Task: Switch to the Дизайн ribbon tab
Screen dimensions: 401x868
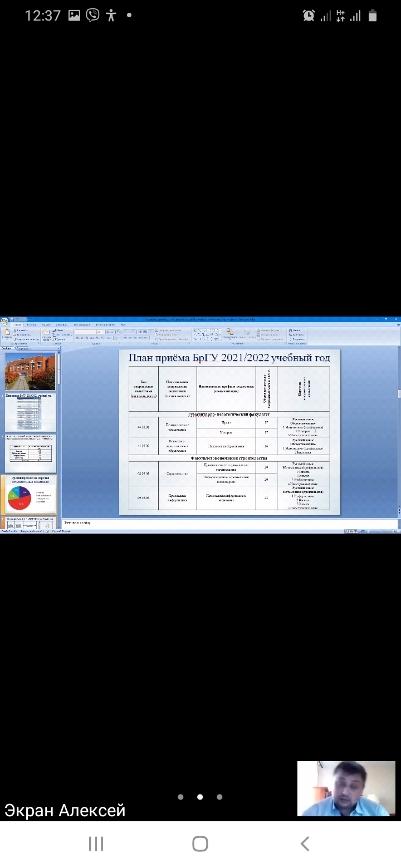Action: 46,324
